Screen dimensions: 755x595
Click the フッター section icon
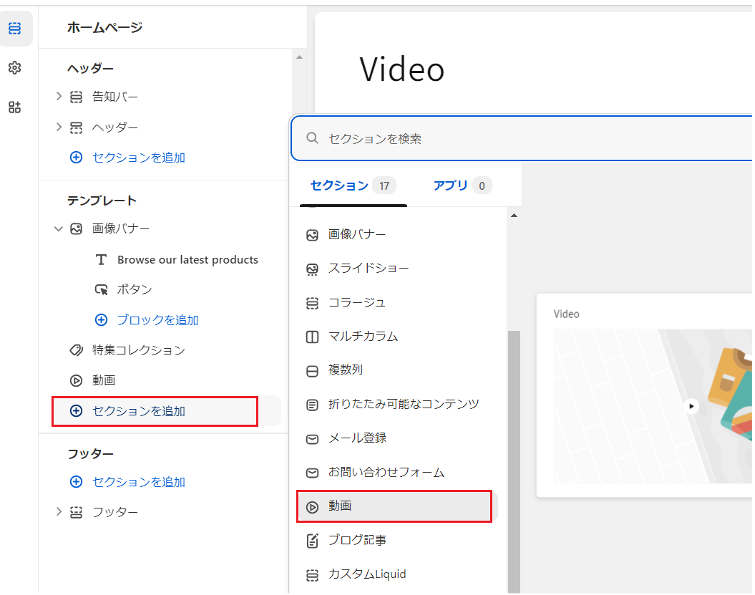pyautogui.click(x=76, y=512)
